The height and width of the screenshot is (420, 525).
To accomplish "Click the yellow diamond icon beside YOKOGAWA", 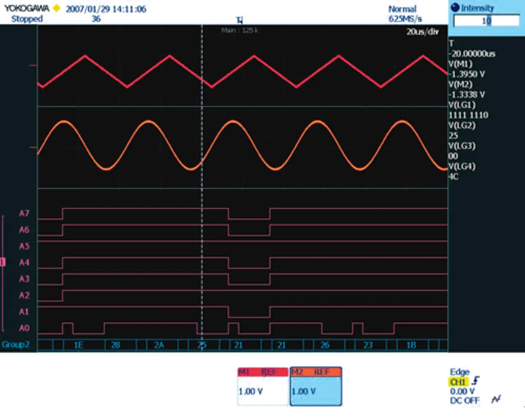I will pos(57,8).
